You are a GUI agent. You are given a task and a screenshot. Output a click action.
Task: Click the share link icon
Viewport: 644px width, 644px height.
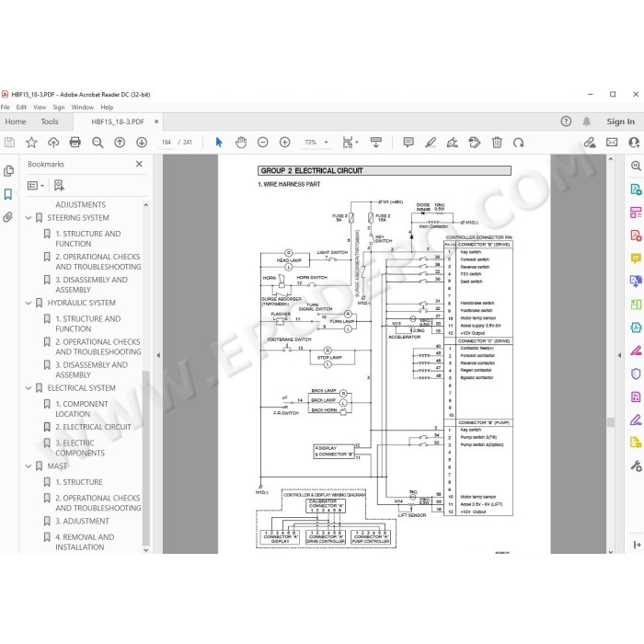pyautogui.click(x=590, y=143)
